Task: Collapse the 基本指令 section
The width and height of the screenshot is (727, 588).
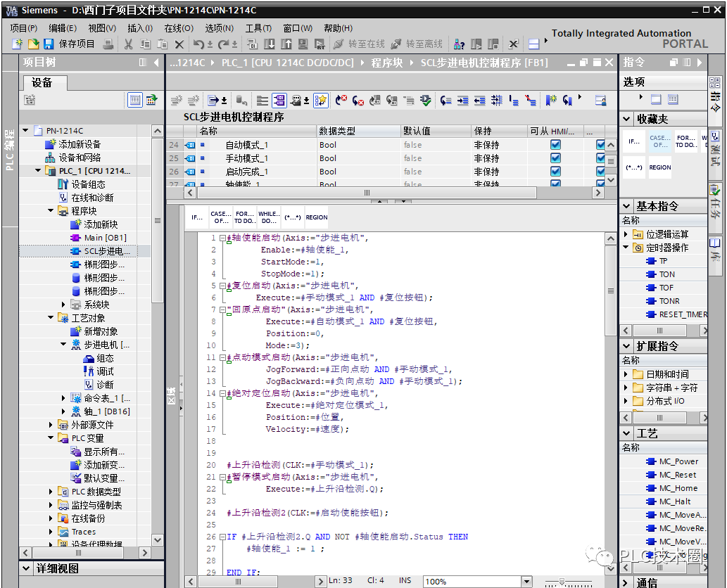Action: (x=626, y=206)
